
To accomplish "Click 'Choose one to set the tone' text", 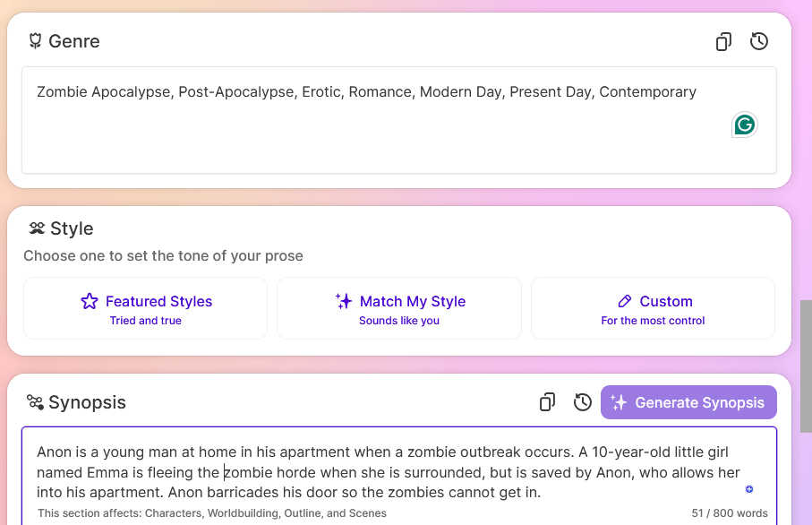I will coord(163,256).
